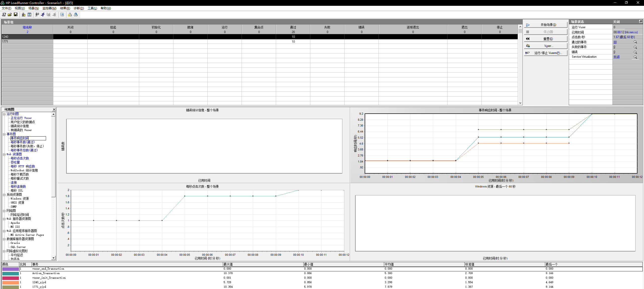Screen dimensions: 644x289
Task: Click the teal Action_Transaction color swatch
Action: 10,273
